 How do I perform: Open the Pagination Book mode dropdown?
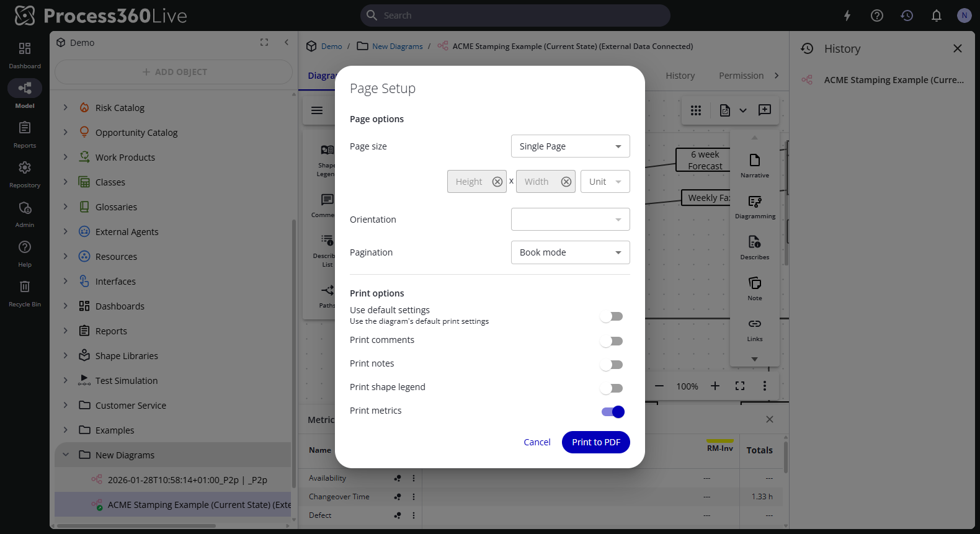tap(571, 252)
